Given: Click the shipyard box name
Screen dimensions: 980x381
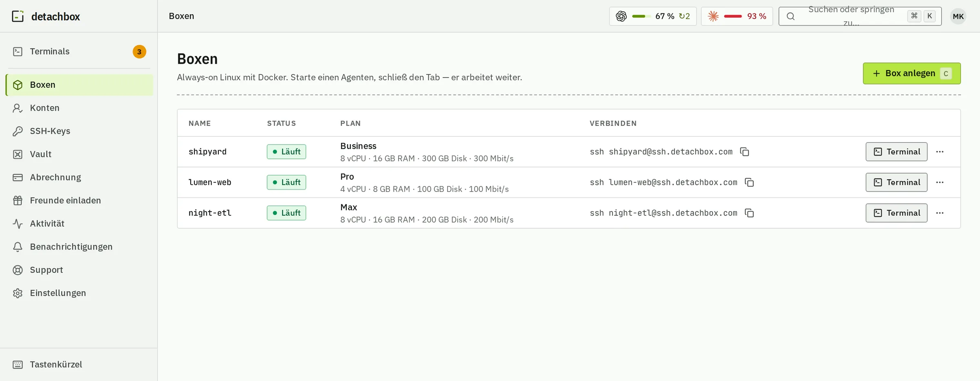Looking at the screenshot, I should click(207, 152).
